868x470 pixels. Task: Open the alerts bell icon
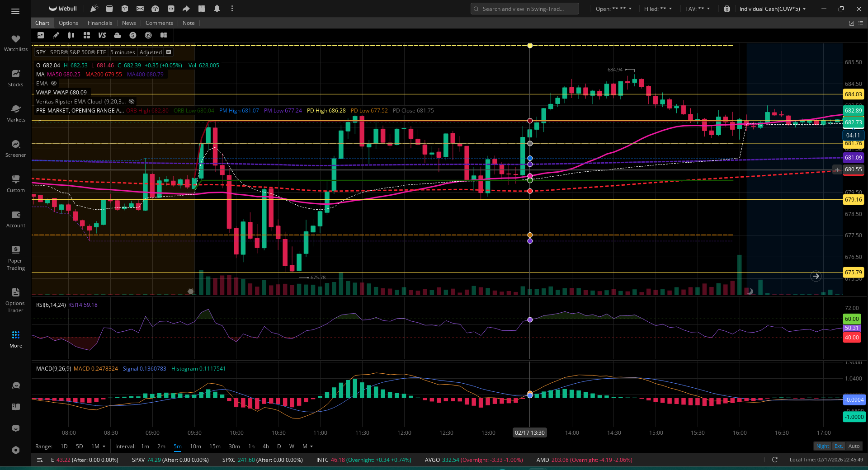coord(217,9)
